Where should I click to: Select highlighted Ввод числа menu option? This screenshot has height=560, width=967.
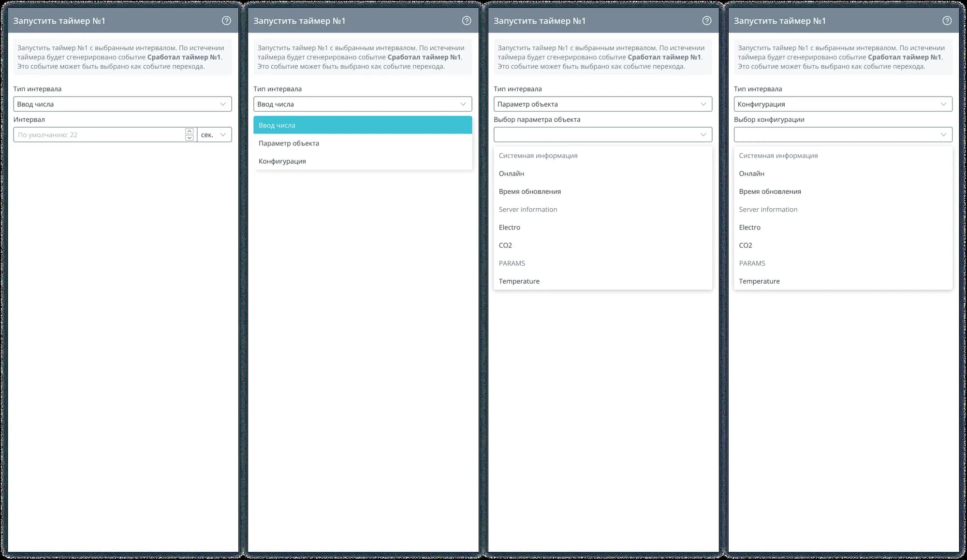coord(362,125)
